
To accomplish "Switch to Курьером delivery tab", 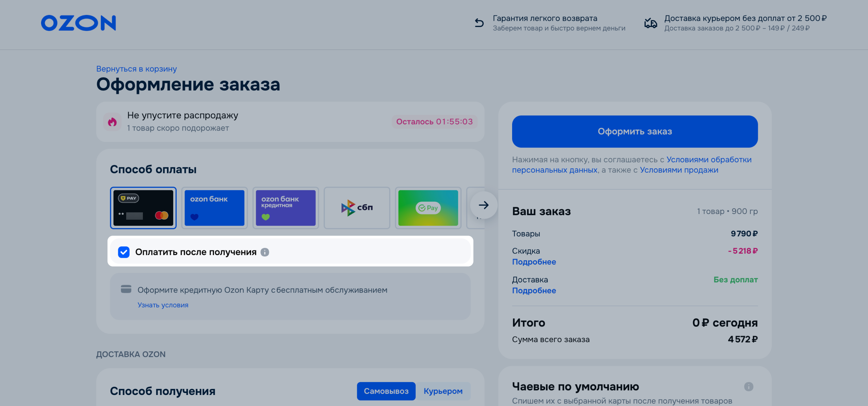I will point(443,391).
